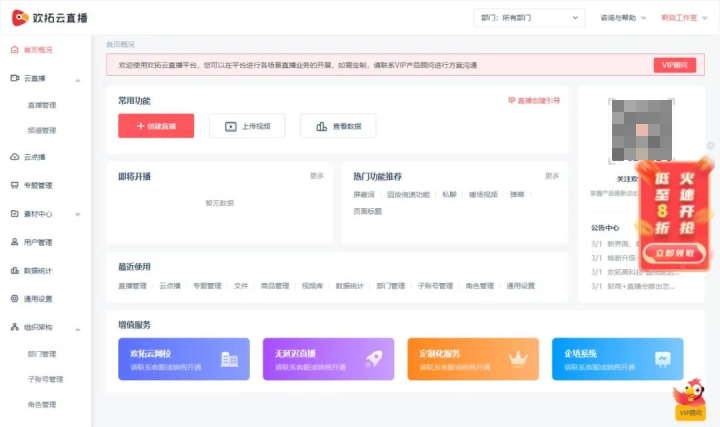
Task: Expand the 素材中心 section arrow
Action: (x=78, y=214)
